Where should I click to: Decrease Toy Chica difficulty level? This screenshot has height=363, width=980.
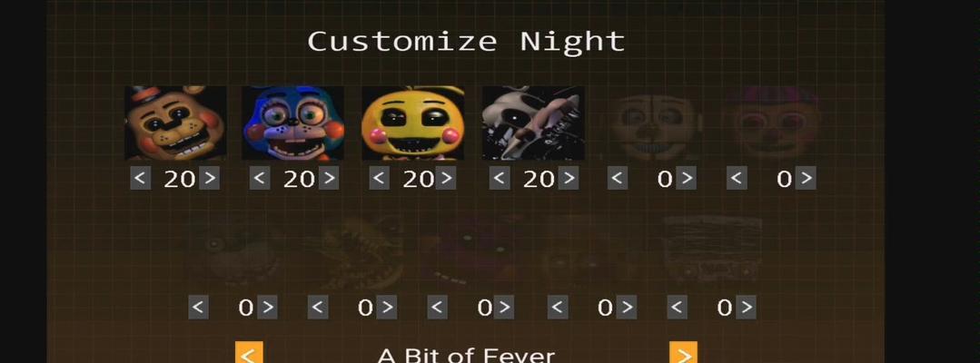(x=380, y=179)
